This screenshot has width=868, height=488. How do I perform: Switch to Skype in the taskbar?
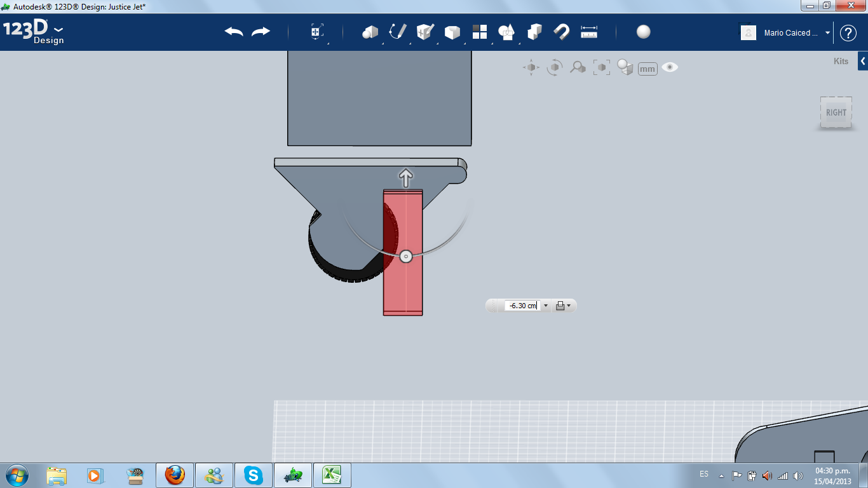click(x=254, y=475)
